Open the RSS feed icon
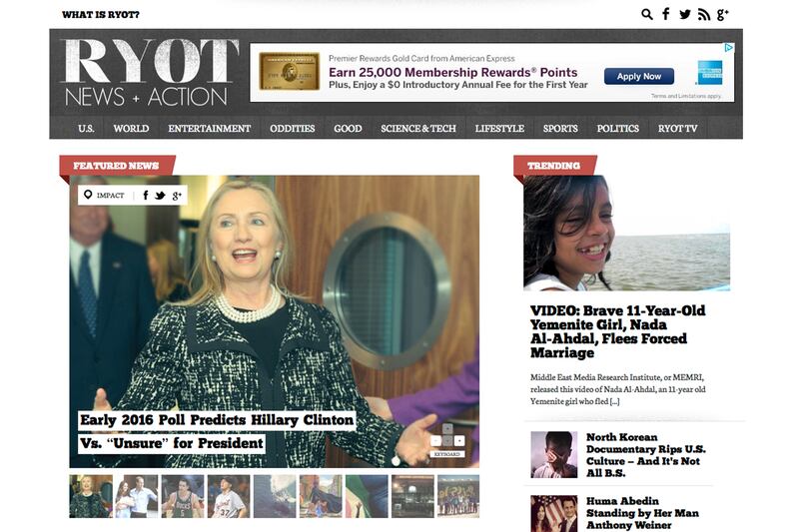The image size is (799, 532). pos(704,14)
